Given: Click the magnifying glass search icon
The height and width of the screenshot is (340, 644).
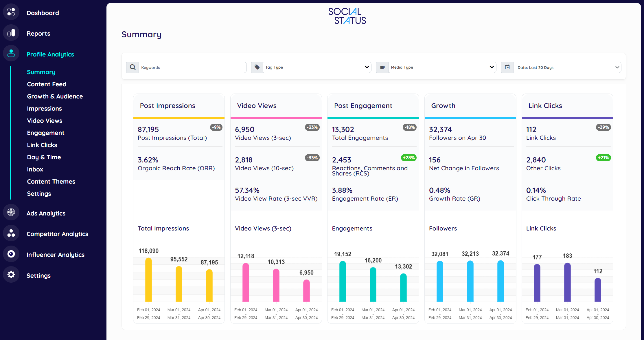Looking at the screenshot, I should (x=133, y=67).
